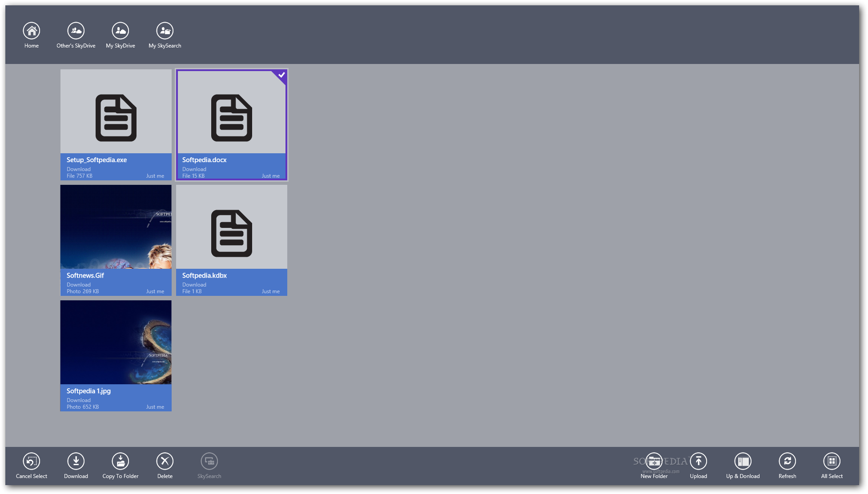The height and width of the screenshot is (494, 868).
Task: Click 'File 15 KB' size text
Action: pyautogui.click(x=193, y=176)
